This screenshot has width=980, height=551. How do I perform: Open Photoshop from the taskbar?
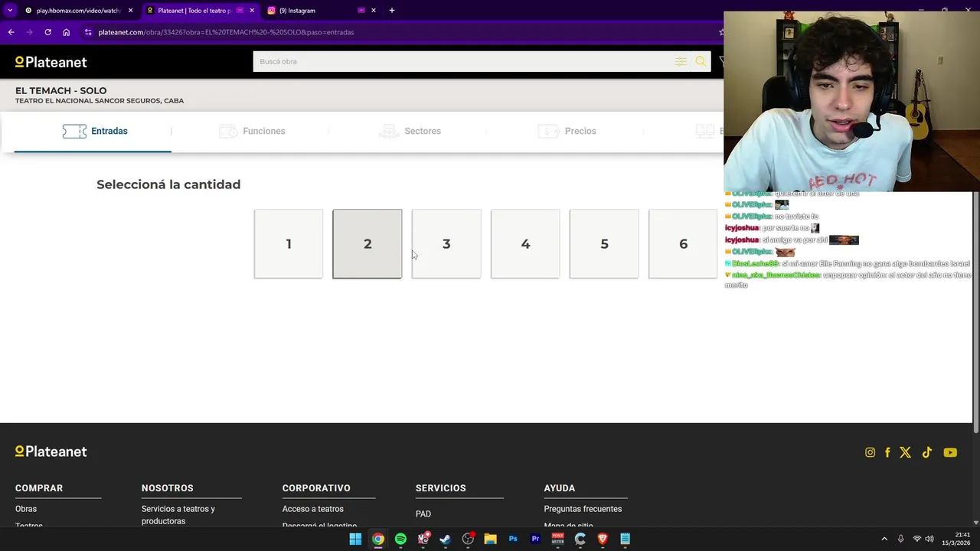tap(513, 539)
